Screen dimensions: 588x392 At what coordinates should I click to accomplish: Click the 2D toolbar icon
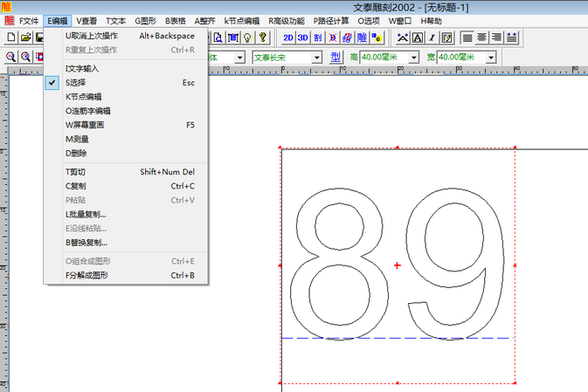click(288, 38)
